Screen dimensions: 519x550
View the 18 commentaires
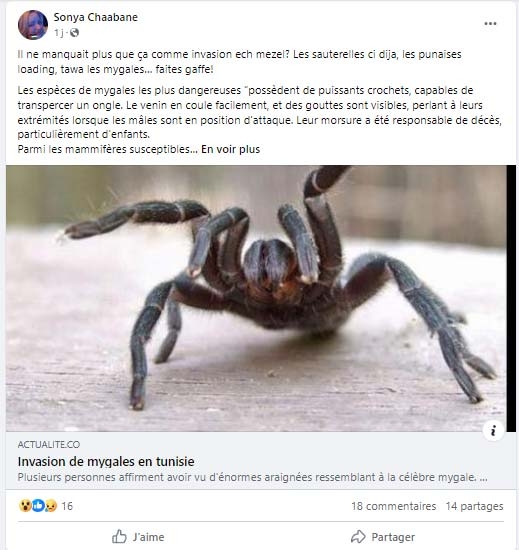393,506
